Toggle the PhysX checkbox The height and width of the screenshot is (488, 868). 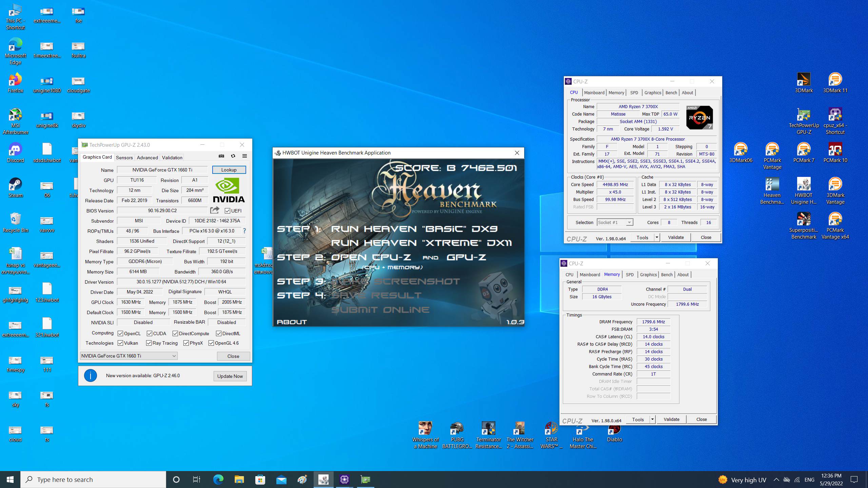click(x=186, y=343)
